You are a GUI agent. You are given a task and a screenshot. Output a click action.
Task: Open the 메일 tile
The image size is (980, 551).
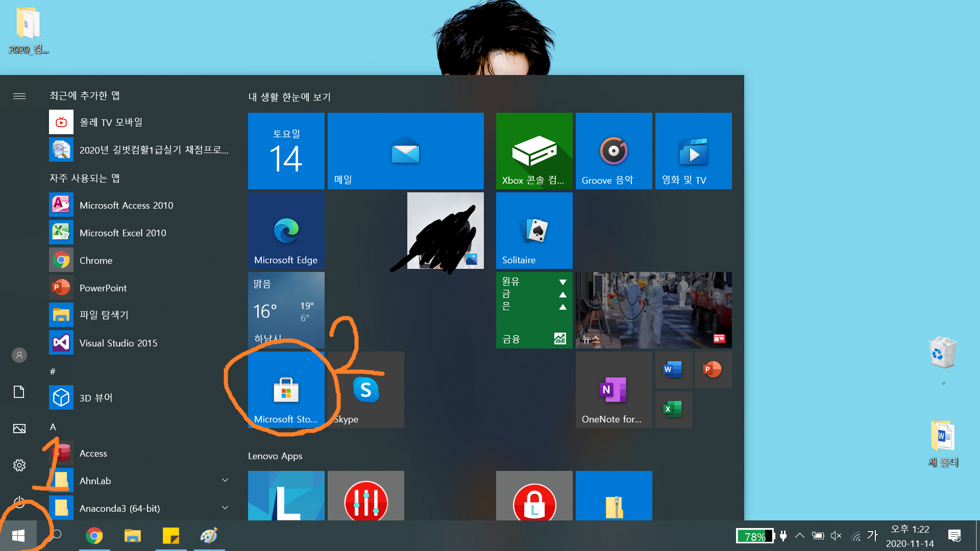pos(406,151)
